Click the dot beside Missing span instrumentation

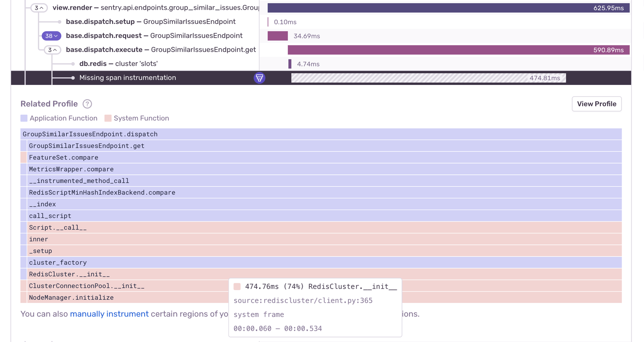tap(73, 78)
